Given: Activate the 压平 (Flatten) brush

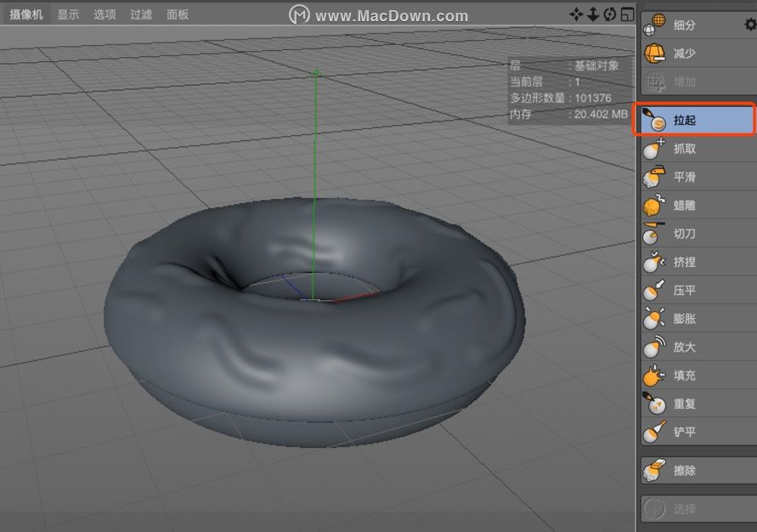Looking at the screenshot, I should (x=698, y=290).
